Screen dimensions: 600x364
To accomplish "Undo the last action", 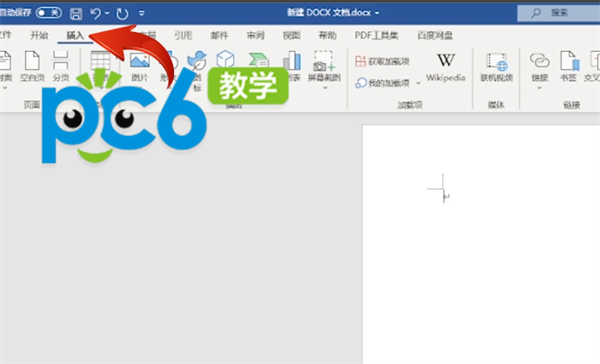I will point(95,14).
